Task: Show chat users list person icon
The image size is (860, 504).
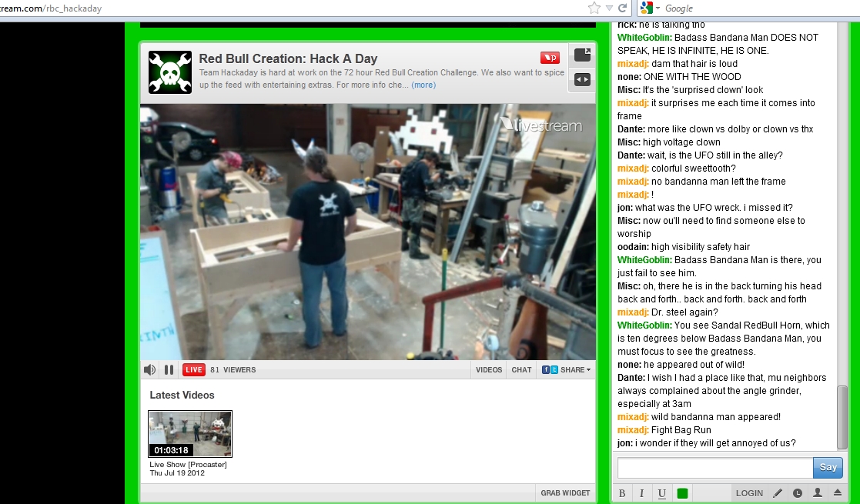Action: [x=818, y=493]
